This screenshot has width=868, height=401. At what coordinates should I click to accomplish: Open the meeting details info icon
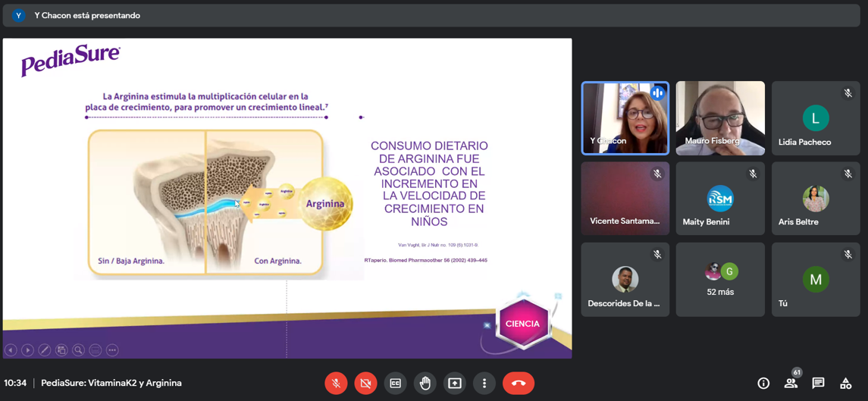[763, 384]
